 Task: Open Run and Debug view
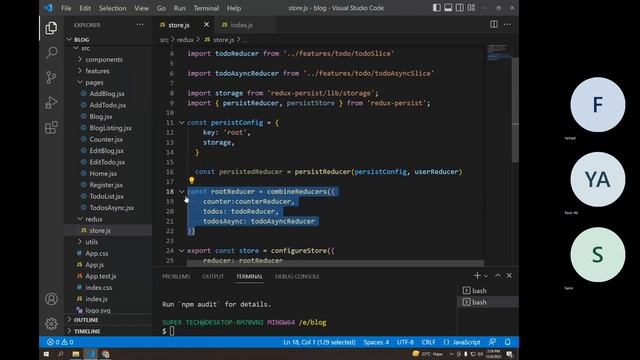pyautogui.click(x=51, y=102)
